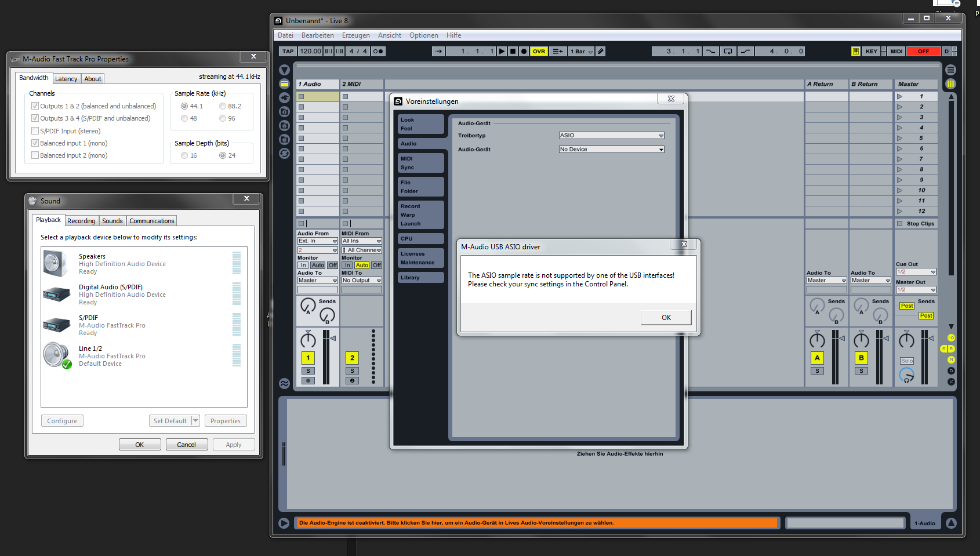
Task: Open the Cue Out dropdown
Action: pos(916,272)
